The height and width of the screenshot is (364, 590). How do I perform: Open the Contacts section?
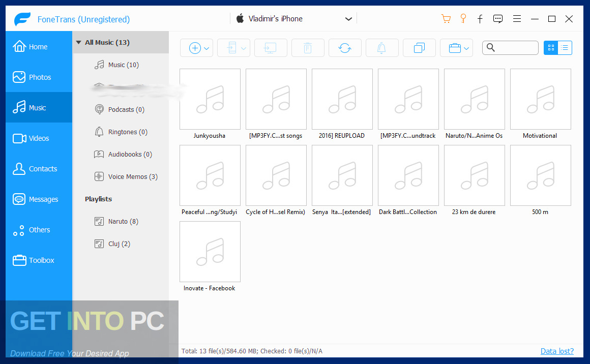pos(39,168)
